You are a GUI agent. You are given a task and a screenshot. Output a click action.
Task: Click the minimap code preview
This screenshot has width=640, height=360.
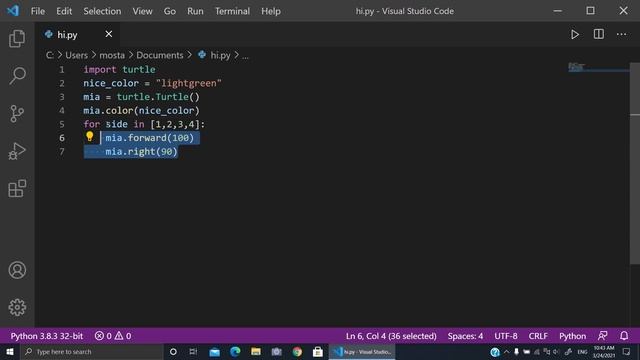tap(576, 67)
